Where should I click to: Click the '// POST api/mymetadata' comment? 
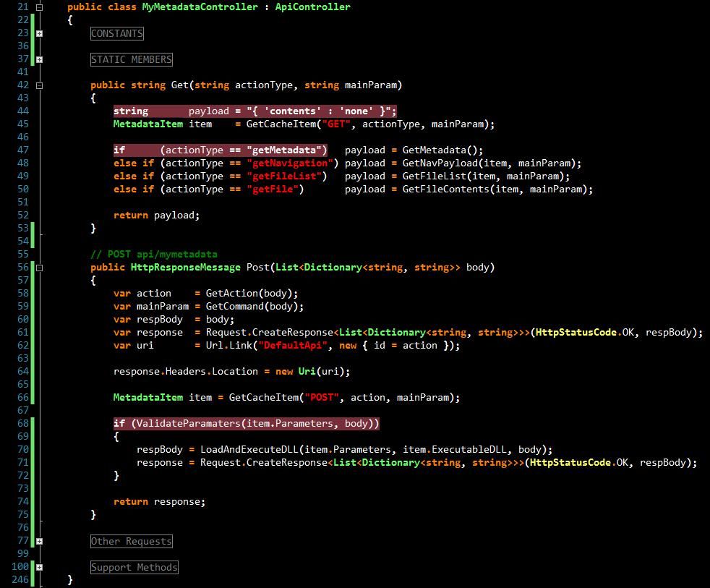(153, 254)
